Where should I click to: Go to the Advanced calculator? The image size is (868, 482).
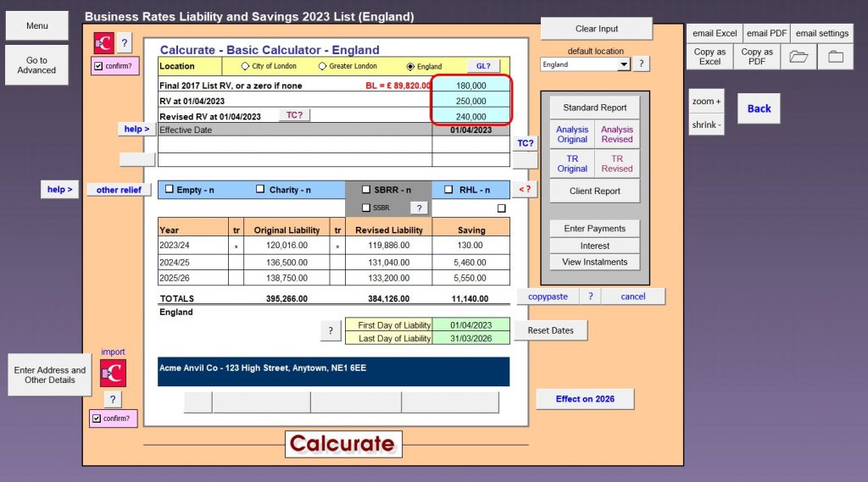tap(36, 65)
